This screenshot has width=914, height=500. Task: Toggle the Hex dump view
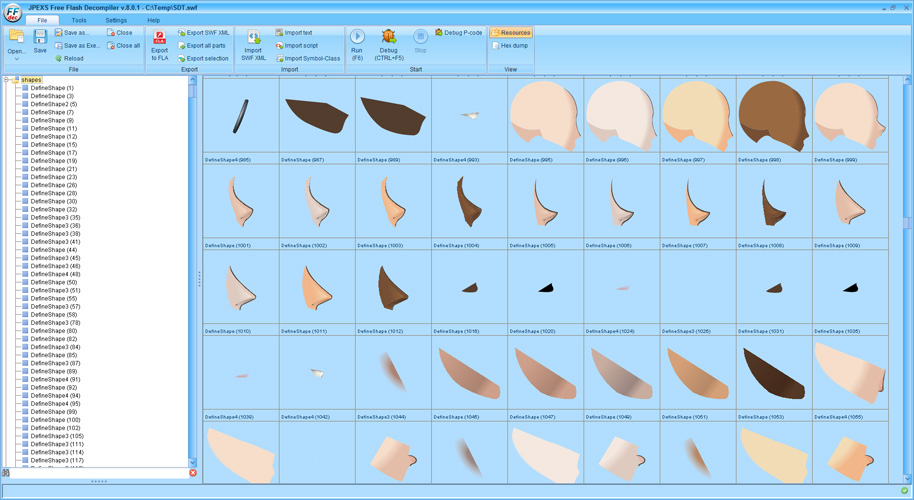coord(511,46)
